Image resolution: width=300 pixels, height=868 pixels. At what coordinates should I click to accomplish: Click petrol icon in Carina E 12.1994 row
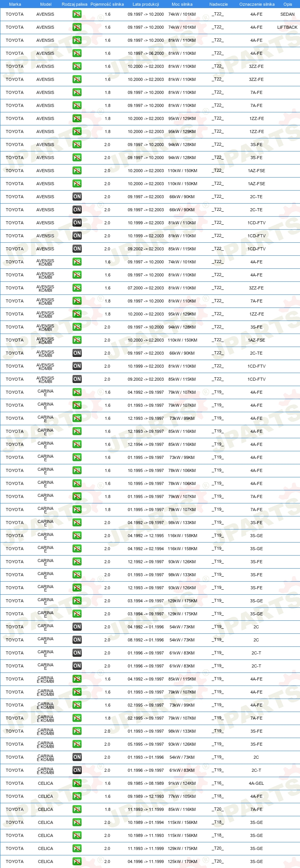pyautogui.click(x=77, y=444)
